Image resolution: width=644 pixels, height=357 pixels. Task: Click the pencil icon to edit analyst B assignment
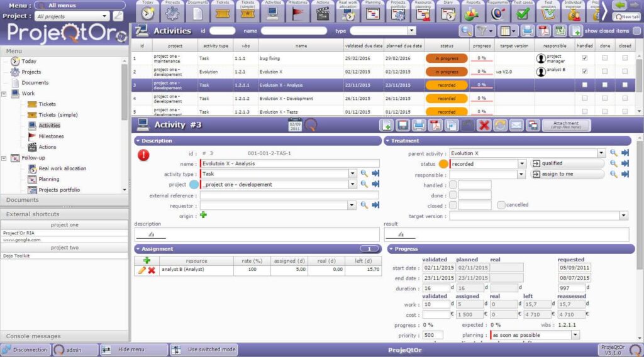click(142, 270)
